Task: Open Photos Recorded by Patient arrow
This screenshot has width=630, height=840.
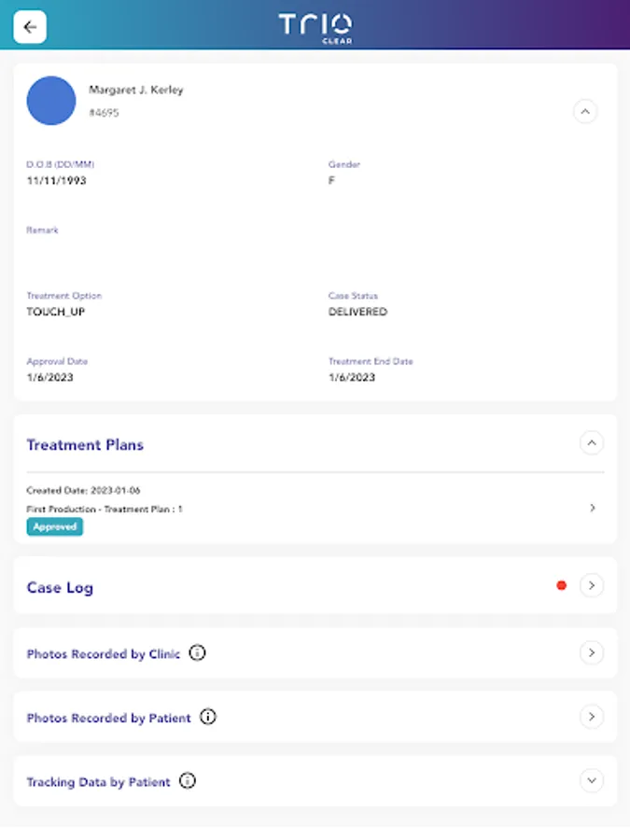Action: [592, 717]
